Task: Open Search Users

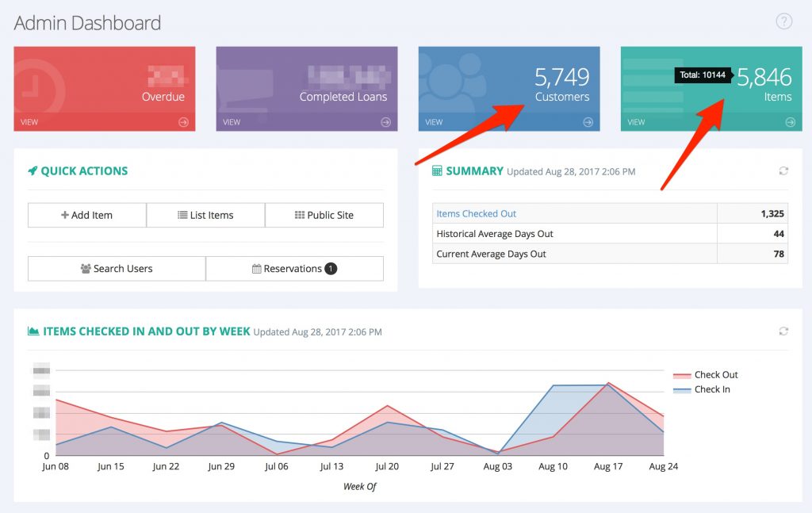Action: [x=117, y=269]
